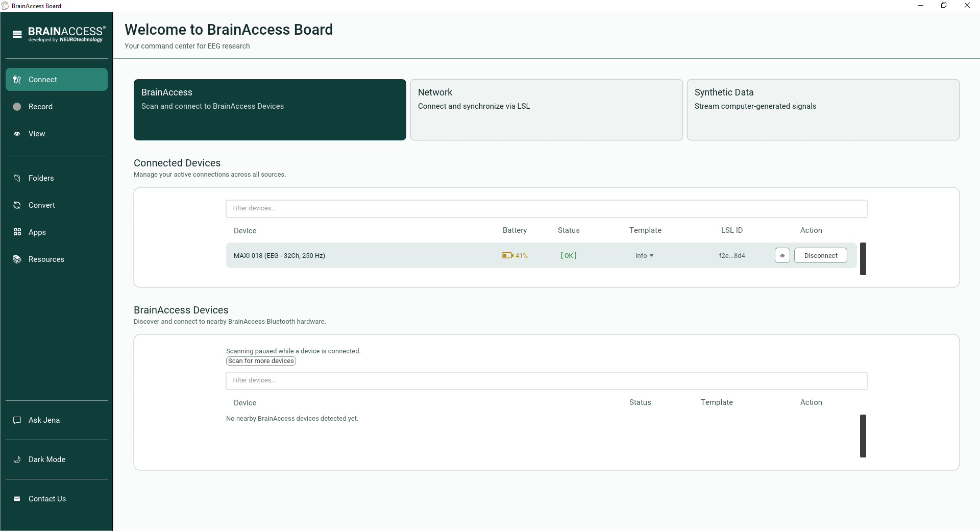The height and width of the screenshot is (531, 980).
Task: Click the Battery column header
Action: pyautogui.click(x=514, y=230)
